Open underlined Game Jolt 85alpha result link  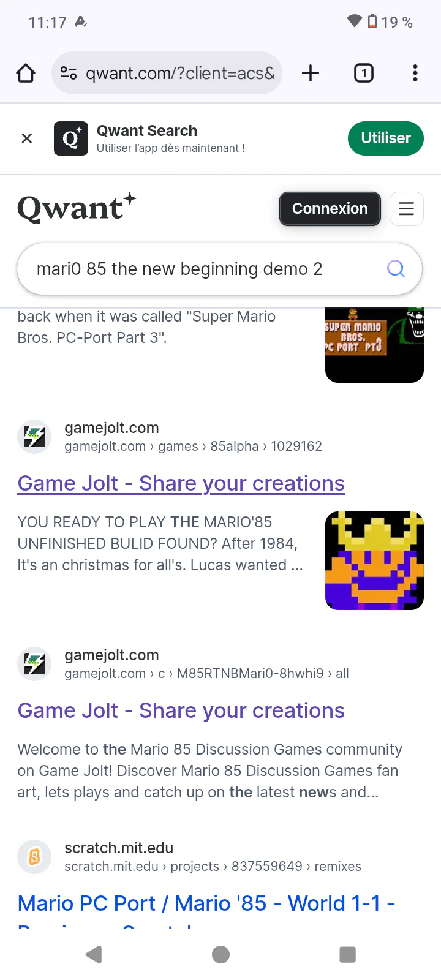[x=181, y=483]
